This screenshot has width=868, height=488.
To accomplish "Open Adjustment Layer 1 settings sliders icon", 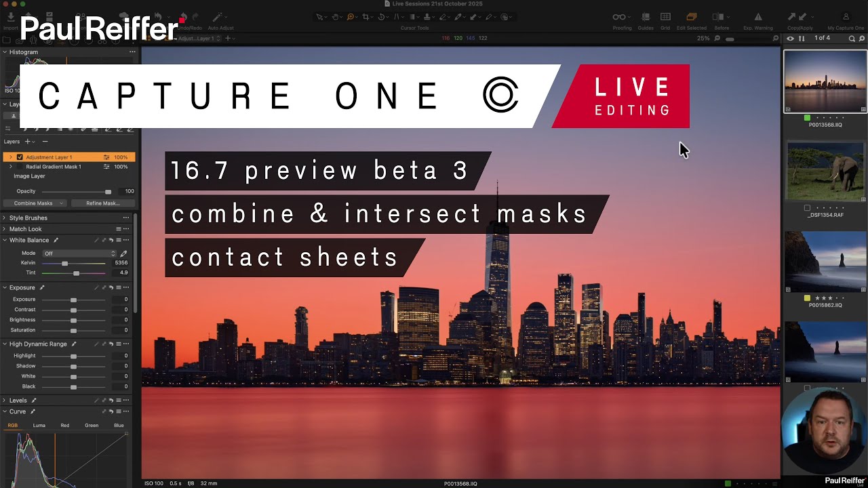I will tap(106, 157).
